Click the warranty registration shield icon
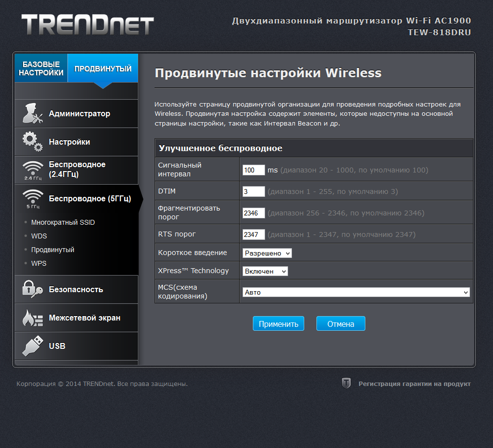Viewport: 493px width, 448px height. tap(346, 384)
